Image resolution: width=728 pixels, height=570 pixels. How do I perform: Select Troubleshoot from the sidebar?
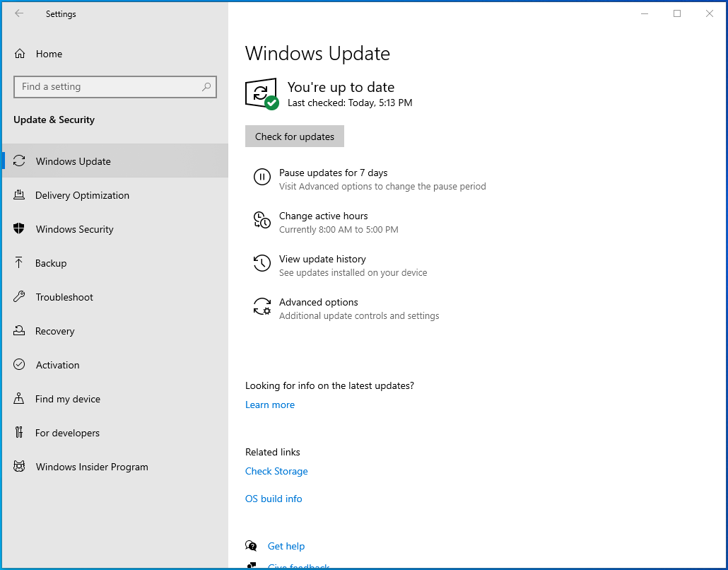[64, 297]
